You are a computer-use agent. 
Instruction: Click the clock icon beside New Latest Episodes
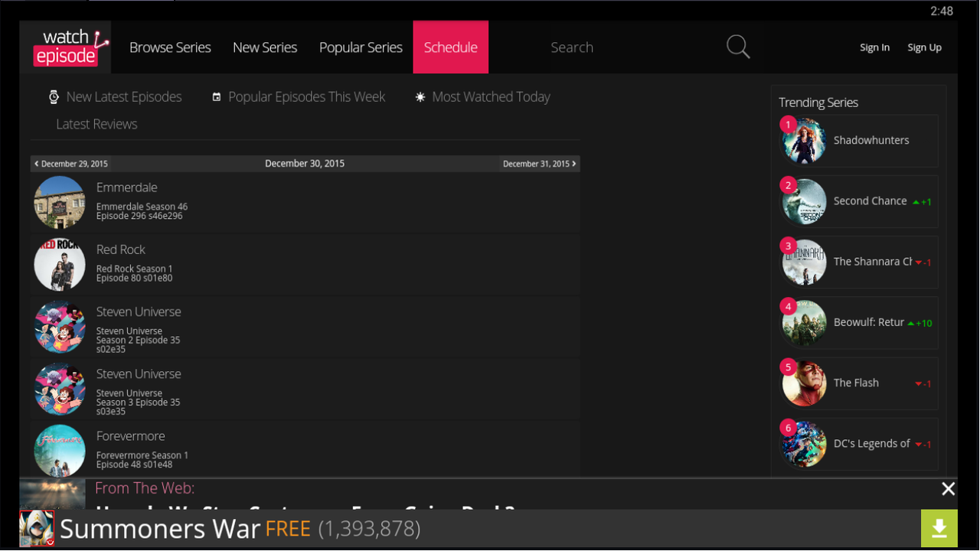pyautogui.click(x=53, y=96)
